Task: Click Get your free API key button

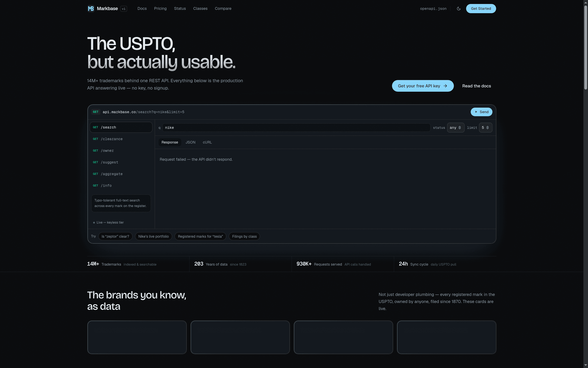Action: click(422, 86)
